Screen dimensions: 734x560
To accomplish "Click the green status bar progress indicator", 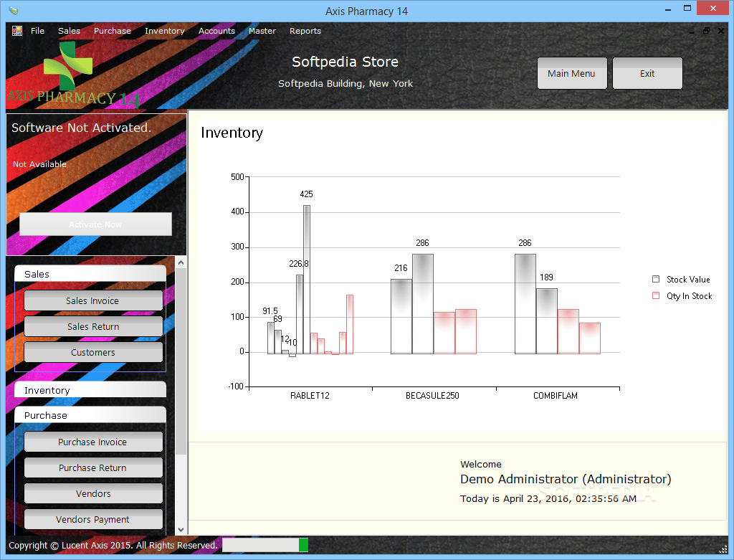I will [x=303, y=545].
